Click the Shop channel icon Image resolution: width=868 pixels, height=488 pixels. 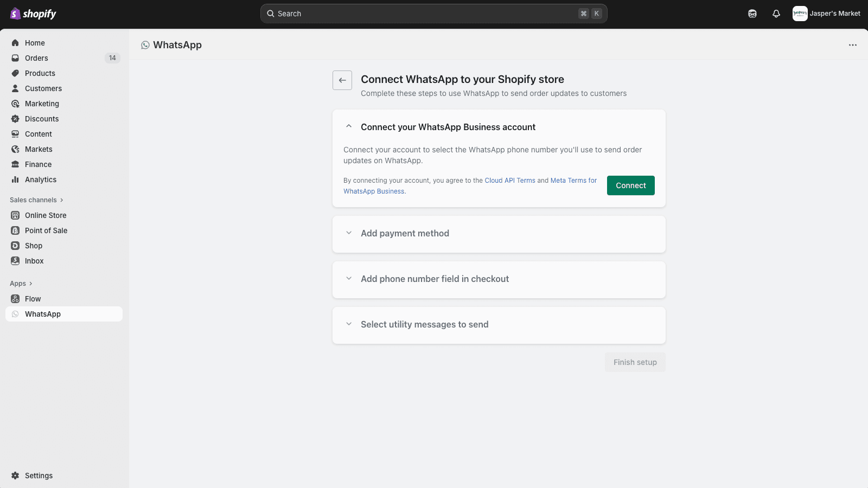[15, 246]
